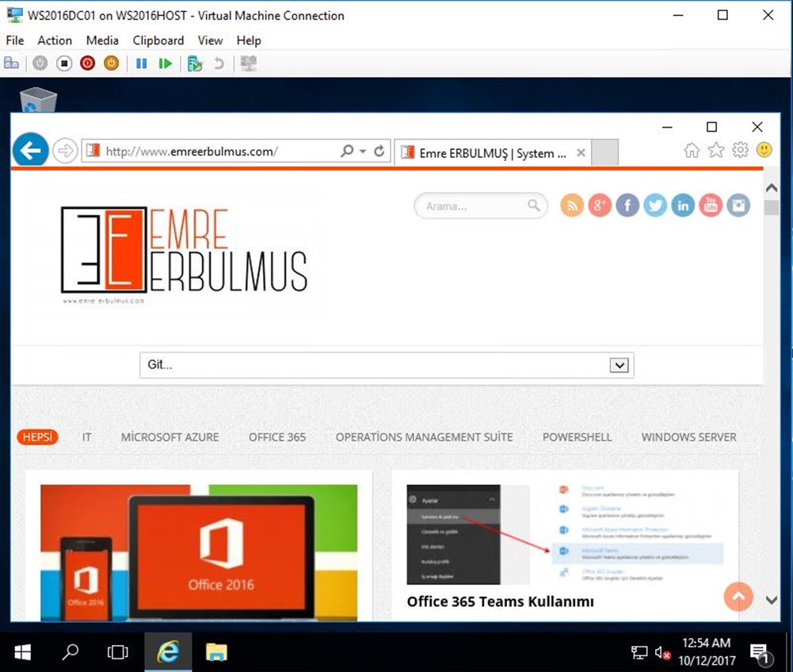Turn off the virtual machine
The height and width of the screenshot is (672, 793).
pos(64,63)
